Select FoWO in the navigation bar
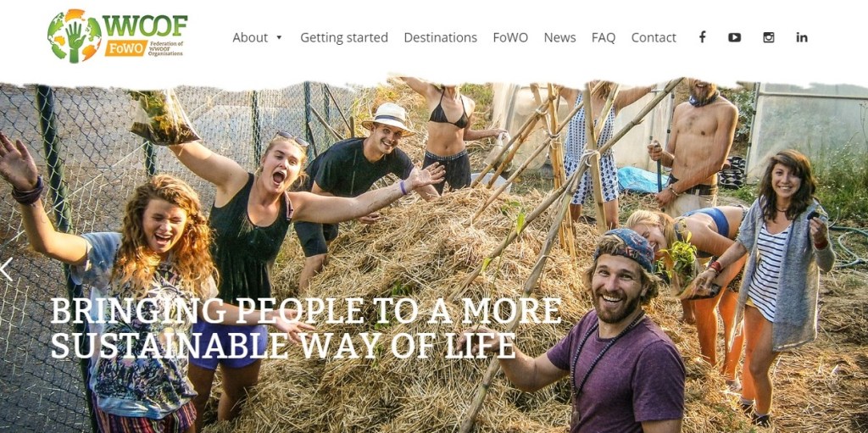Screen dimensions: 868x433 (x=510, y=37)
